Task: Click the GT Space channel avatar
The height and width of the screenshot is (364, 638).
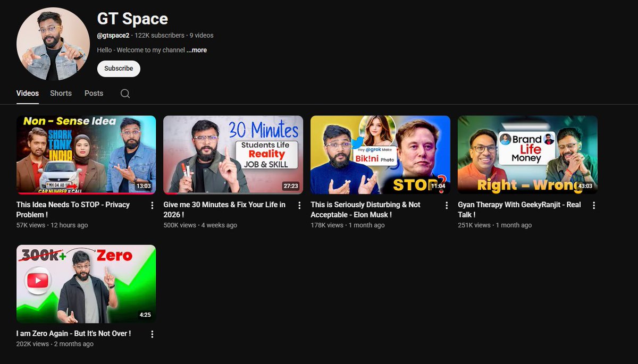Action: (x=53, y=44)
